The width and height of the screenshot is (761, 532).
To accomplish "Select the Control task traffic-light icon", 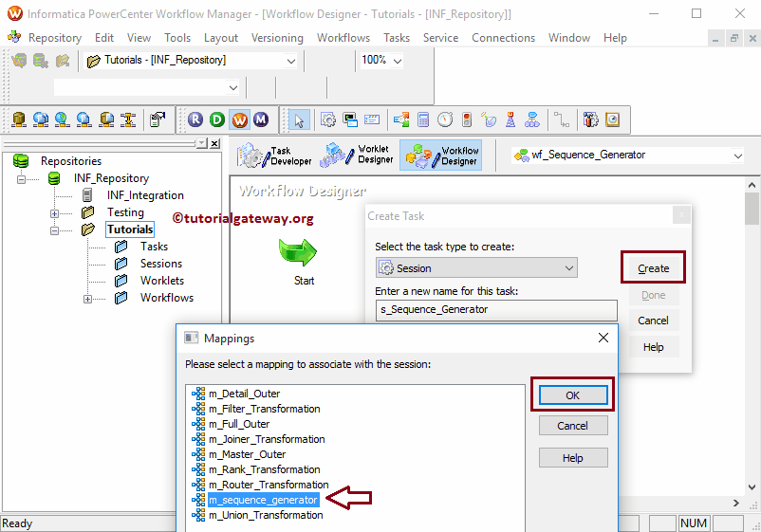I will click(467, 119).
